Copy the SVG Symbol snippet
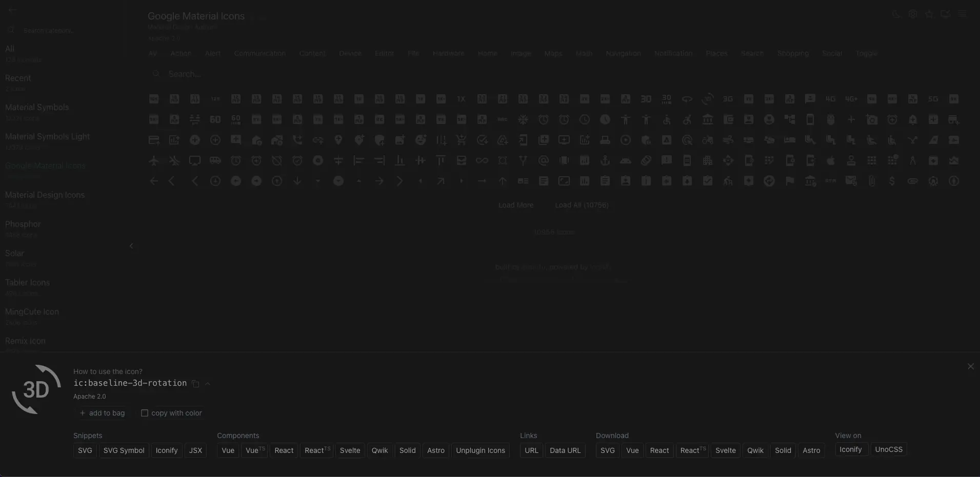 click(x=124, y=450)
